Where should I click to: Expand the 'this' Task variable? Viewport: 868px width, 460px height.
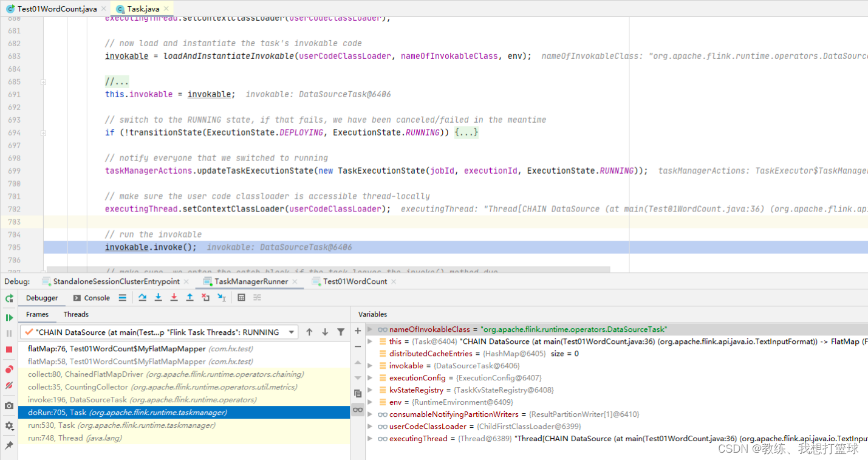point(371,342)
